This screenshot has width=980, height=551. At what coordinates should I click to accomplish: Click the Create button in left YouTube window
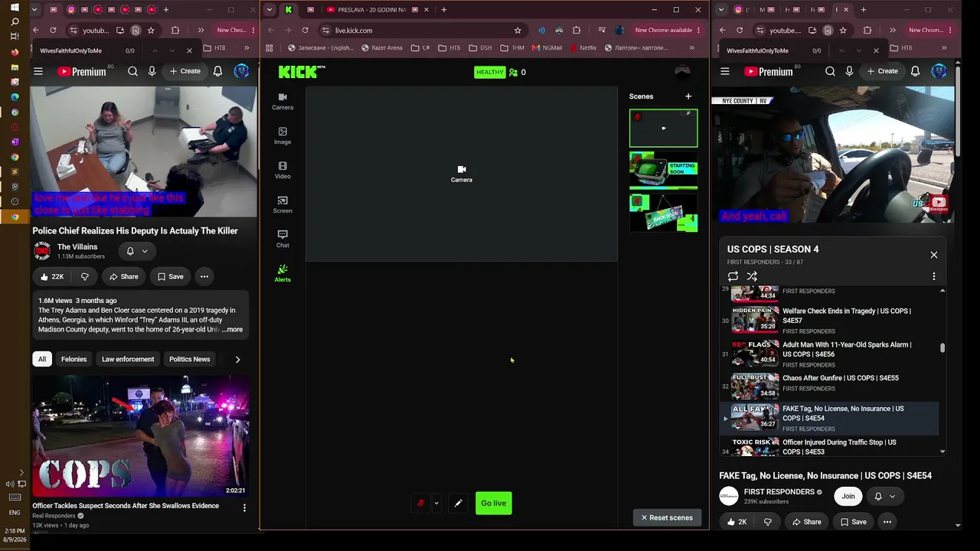[185, 71]
